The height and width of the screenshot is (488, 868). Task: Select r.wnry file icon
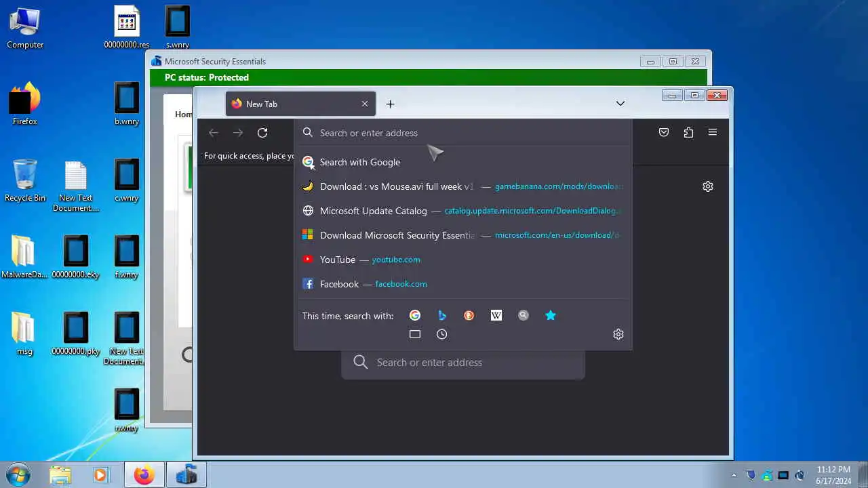tap(127, 410)
